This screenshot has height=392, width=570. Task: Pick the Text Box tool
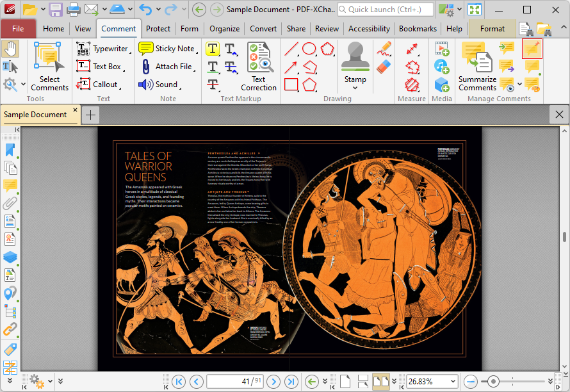(101, 67)
